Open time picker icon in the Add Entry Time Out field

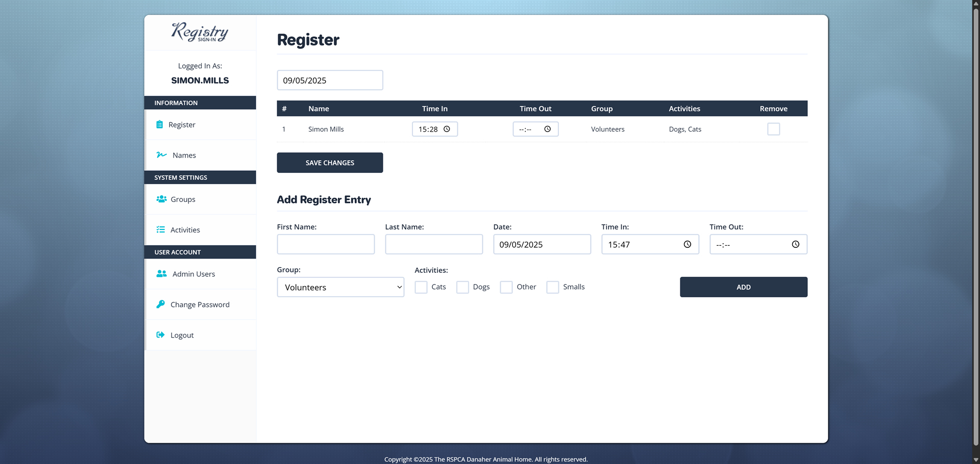pos(795,244)
